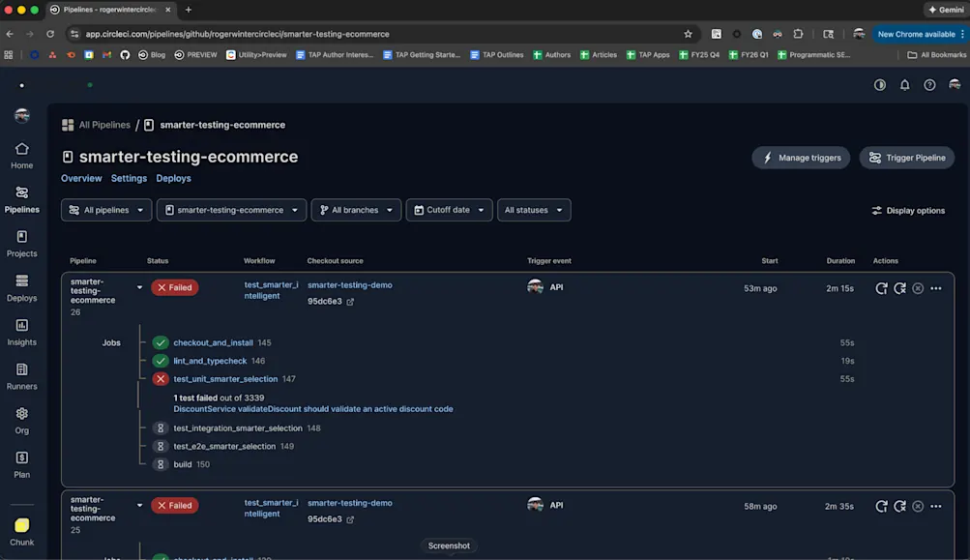Image resolution: width=970 pixels, height=560 pixels.
Task: Click the notifications bell icon
Action: click(904, 85)
